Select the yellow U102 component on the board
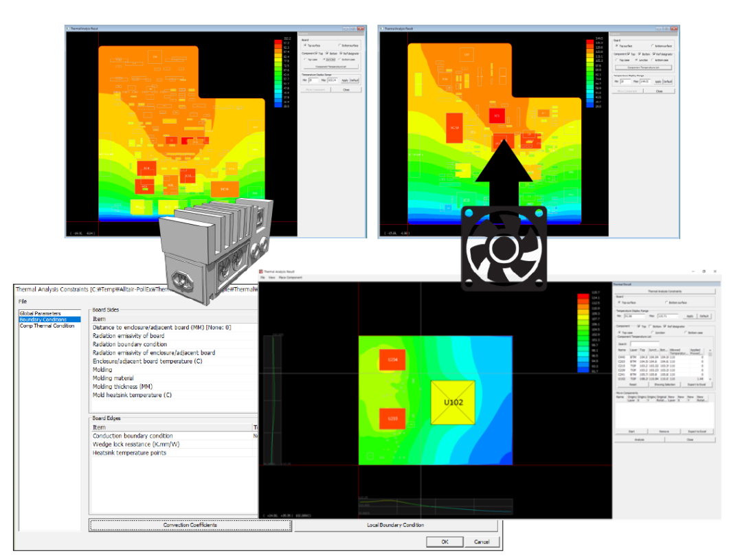Viewport: 742px width, 560px height. click(453, 403)
